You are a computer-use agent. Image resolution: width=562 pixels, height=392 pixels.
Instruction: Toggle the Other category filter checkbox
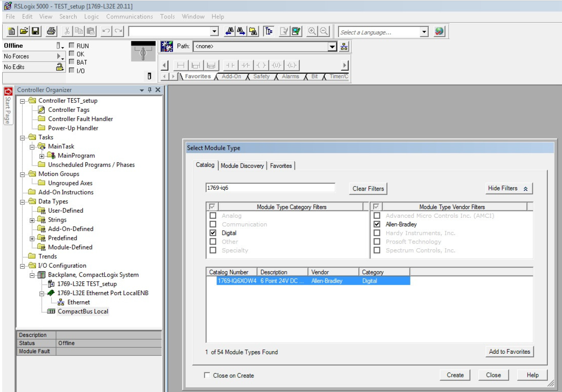click(212, 241)
